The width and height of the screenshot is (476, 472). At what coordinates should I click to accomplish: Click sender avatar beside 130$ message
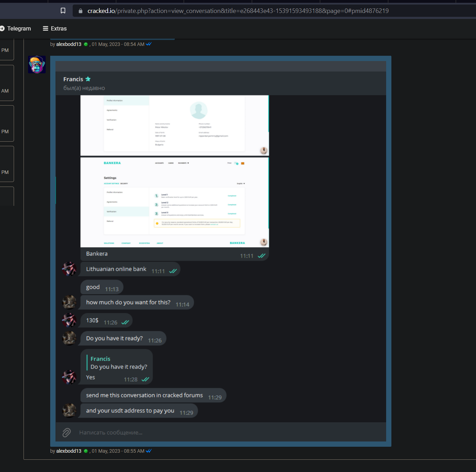tap(69, 320)
